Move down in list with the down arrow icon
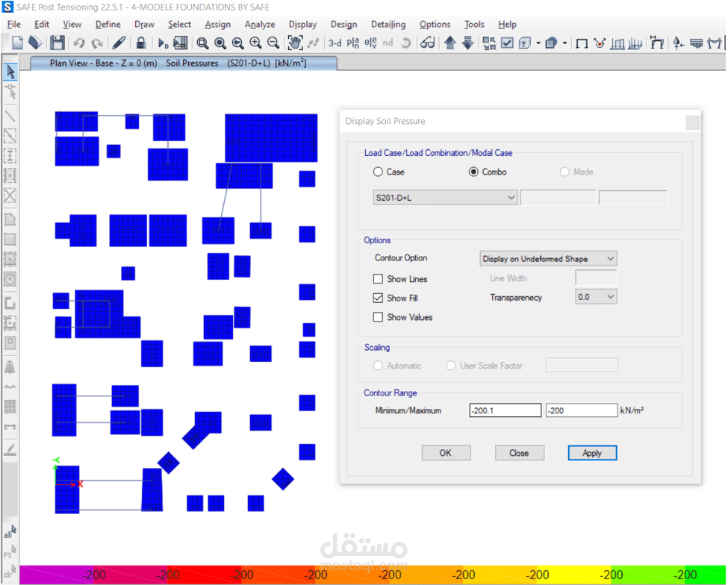 [x=468, y=43]
